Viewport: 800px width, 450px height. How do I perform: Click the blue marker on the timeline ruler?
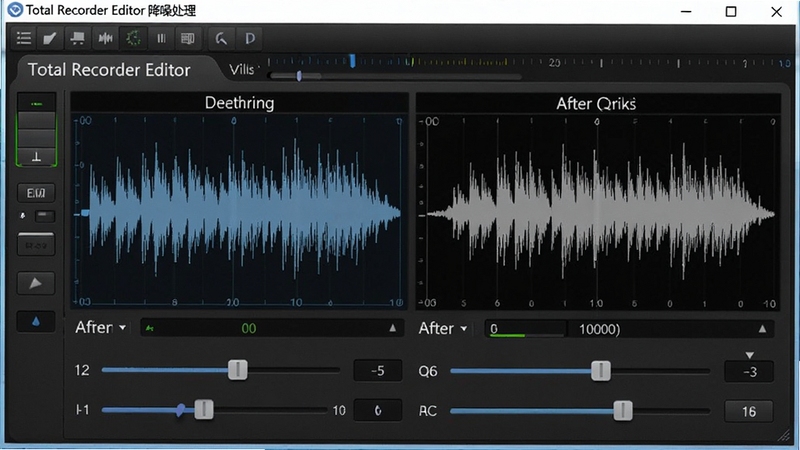click(352, 61)
